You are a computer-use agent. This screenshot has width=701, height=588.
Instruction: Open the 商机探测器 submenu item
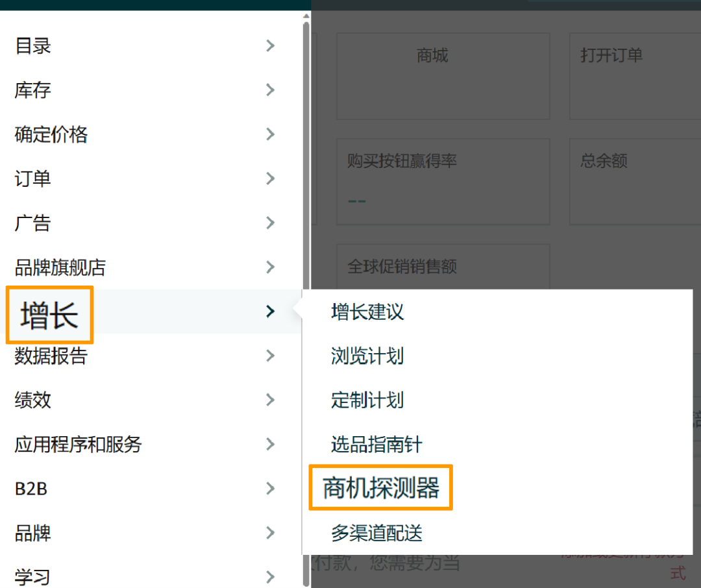(380, 488)
